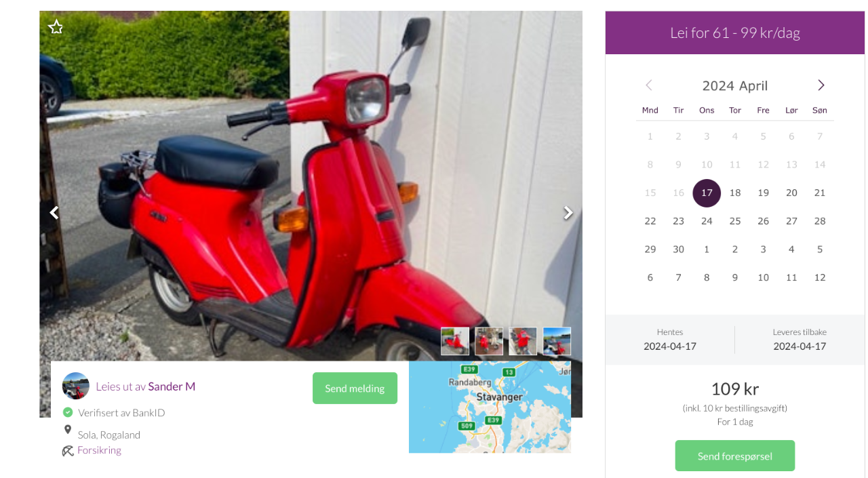The width and height of the screenshot is (868, 478).
Task: Select the last thumbnail in the gallery
Action: coord(557,341)
